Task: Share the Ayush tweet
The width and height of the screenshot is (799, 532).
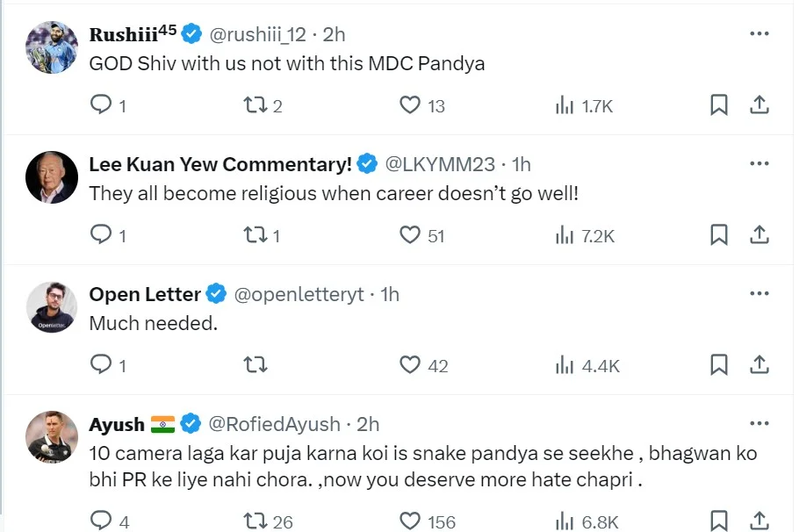Action: [759, 521]
